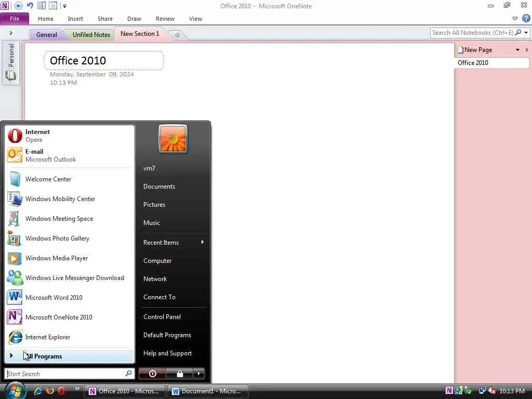The height and width of the screenshot is (399, 532).
Task: Click the Create a New Section tab
Action: coord(178,35)
